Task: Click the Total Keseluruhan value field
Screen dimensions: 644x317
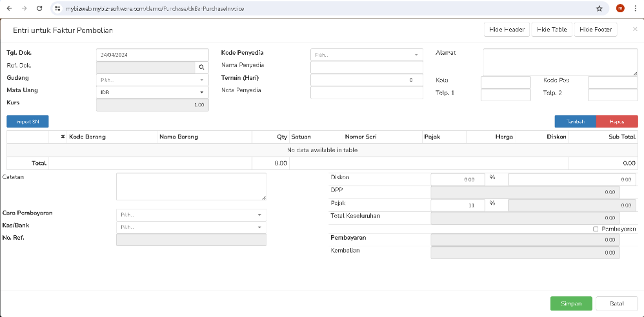Action: (x=525, y=218)
